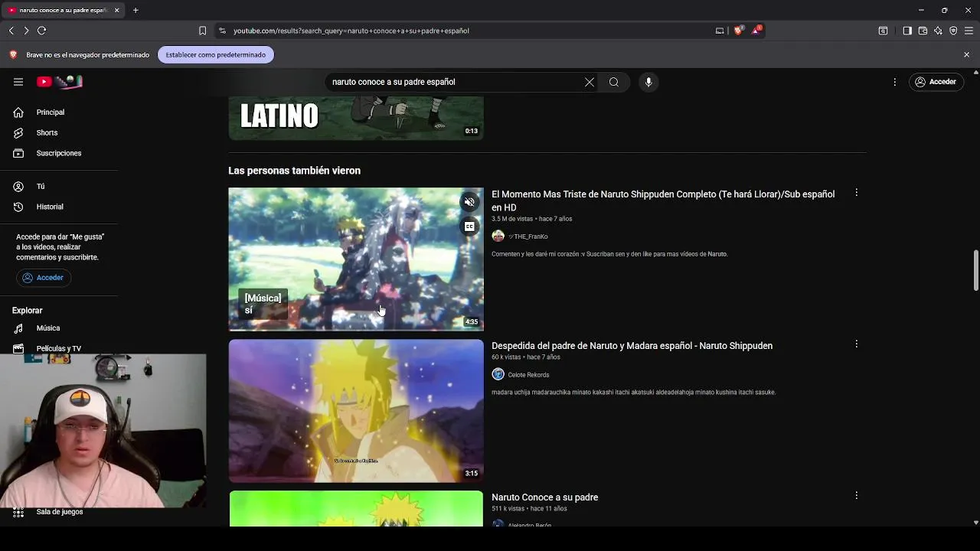Viewport: 980px width, 551px height.
Task: Open the THE_FranKo channel name
Action: point(528,236)
